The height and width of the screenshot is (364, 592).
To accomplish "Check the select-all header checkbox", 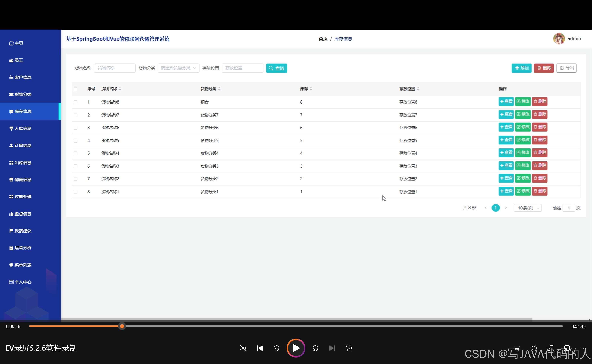I will (x=76, y=89).
